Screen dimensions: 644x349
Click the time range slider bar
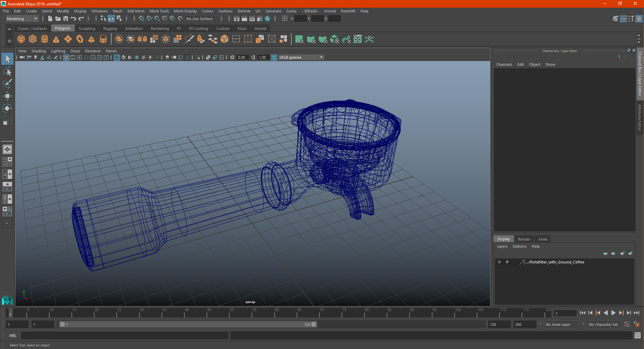tap(187, 325)
